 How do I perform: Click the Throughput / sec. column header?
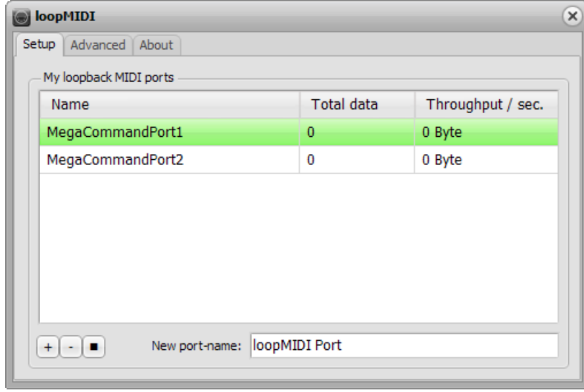coord(485,105)
